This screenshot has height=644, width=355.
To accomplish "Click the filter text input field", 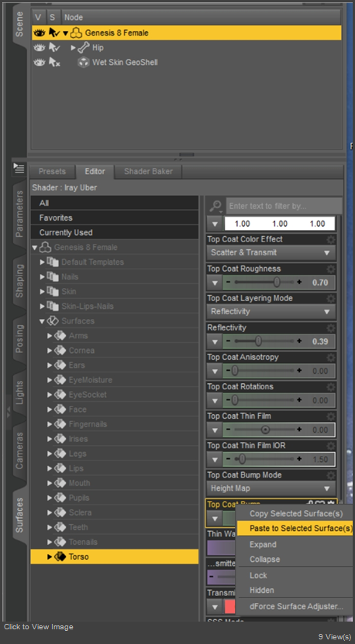I will [x=284, y=206].
